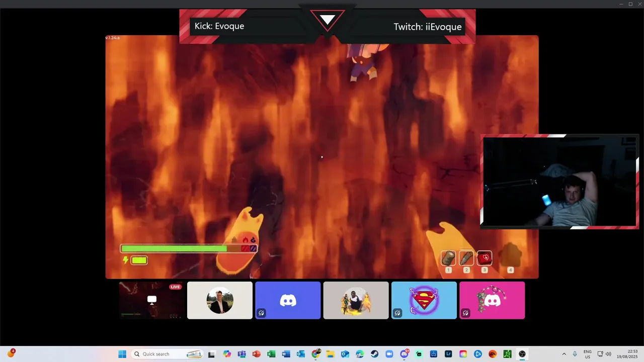The height and width of the screenshot is (362, 644).
Task: Open the Windows Start menu
Action: tap(122, 354)
